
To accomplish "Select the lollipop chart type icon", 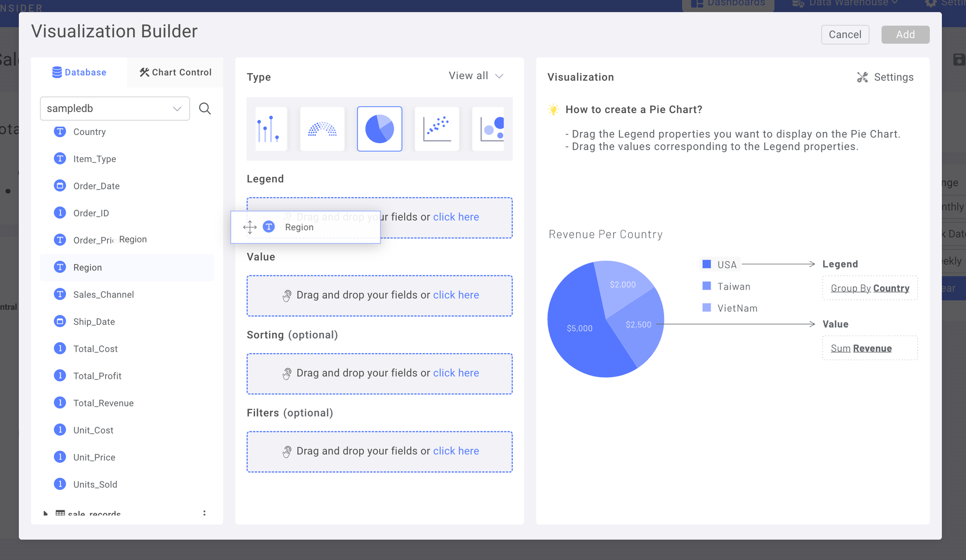I will point(271,129).
